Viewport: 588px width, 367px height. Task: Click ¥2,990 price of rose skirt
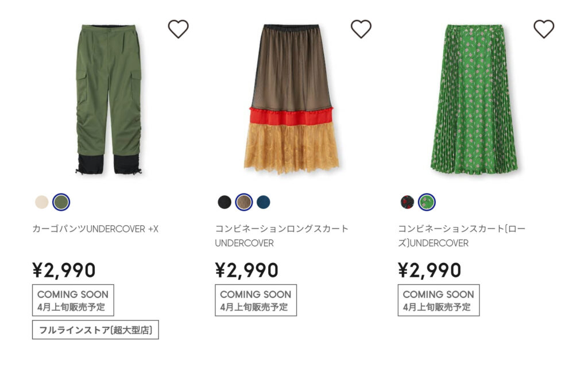[430, 270]
